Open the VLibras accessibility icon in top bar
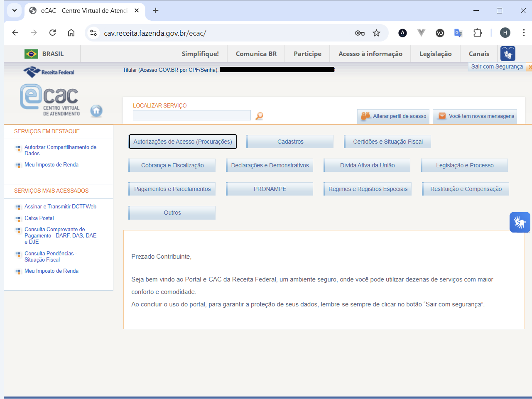 point(508,54)
